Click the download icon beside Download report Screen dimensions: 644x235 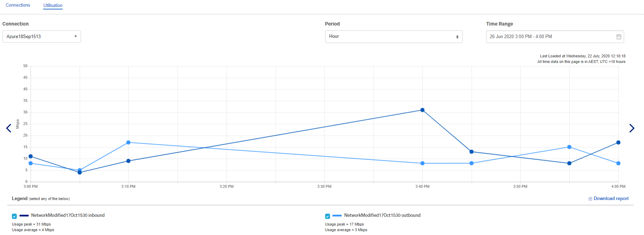(x=590, y=199)
